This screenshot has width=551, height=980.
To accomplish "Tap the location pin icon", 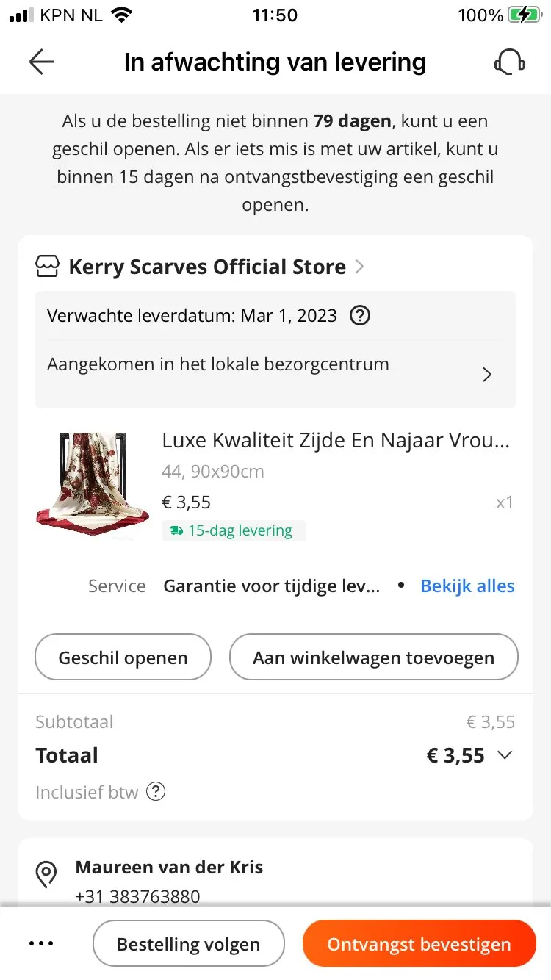I will pyautogui.click(x=46, y=873).
